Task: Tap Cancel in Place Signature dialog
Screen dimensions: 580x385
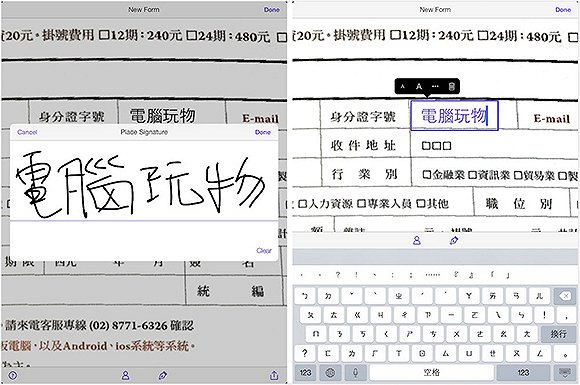Action: [27, 132]
